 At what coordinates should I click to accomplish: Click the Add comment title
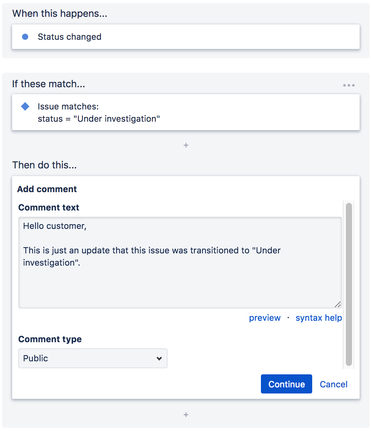pos(47,189)
